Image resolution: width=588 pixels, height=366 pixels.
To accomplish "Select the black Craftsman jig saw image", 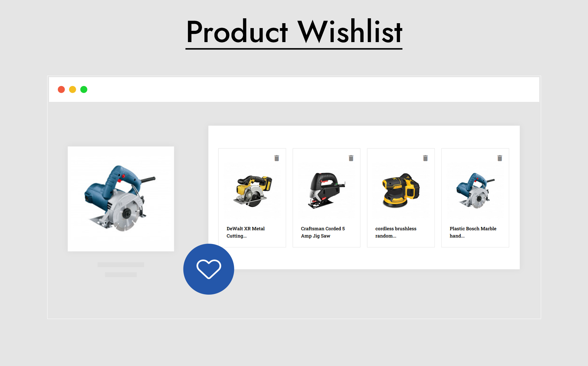I will (x=326, y=191).
